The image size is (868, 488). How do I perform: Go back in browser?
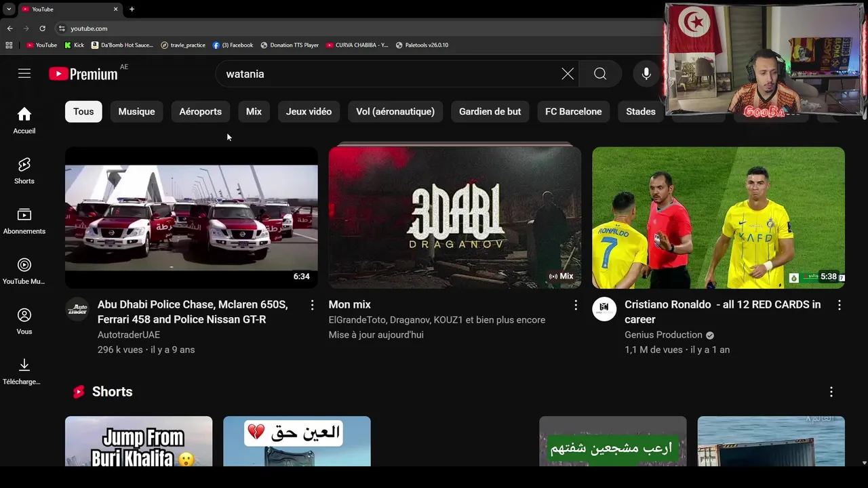pyautogui.click(x=9, y=28)
